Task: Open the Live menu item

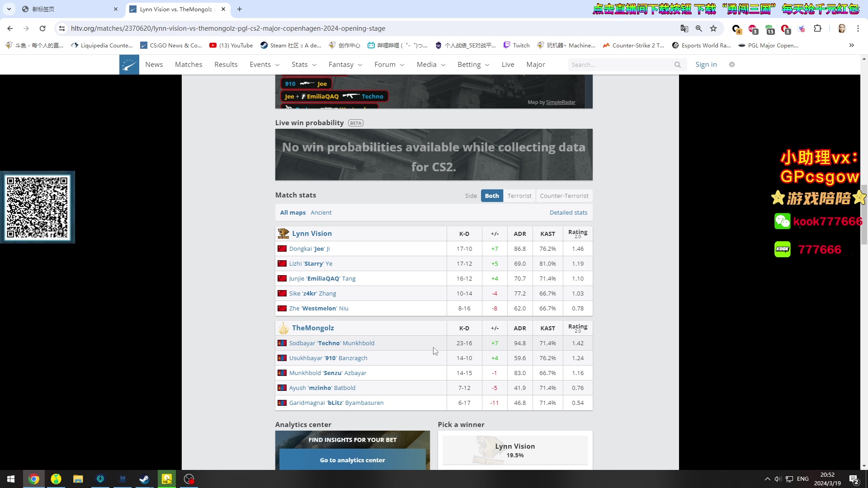Action: 508,65
